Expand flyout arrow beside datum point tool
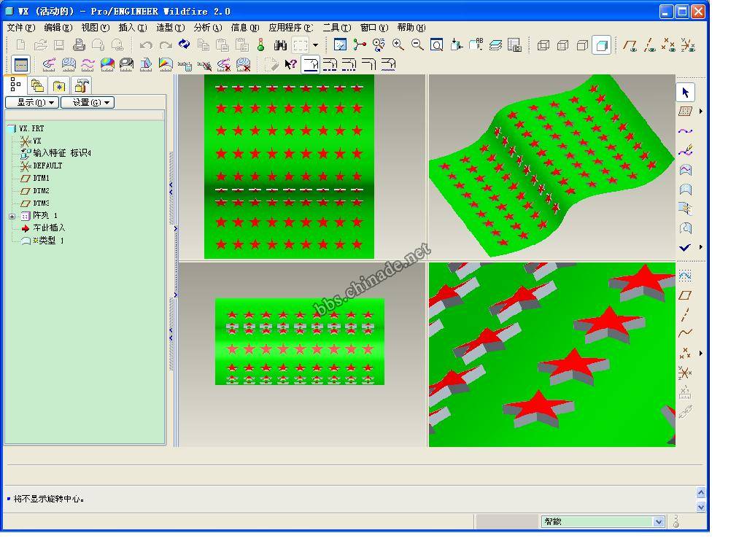The image size is (747, 560). 701,353
